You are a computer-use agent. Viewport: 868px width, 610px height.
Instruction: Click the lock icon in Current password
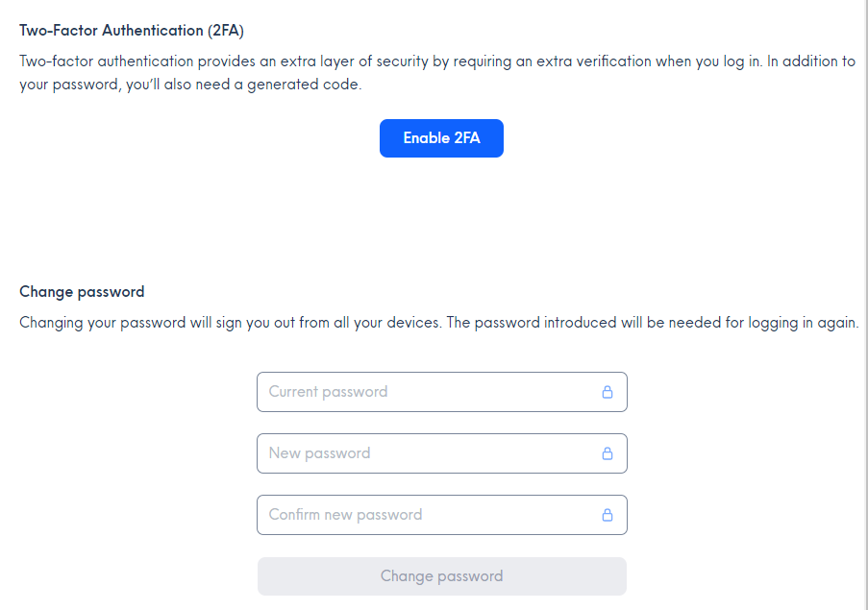coord(608,392)
